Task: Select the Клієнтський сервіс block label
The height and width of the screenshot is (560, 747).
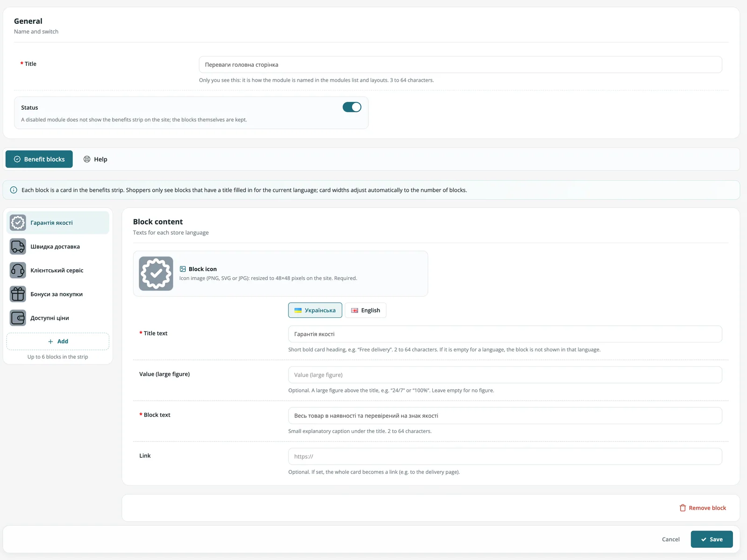Action: click(x=57, y=271)
